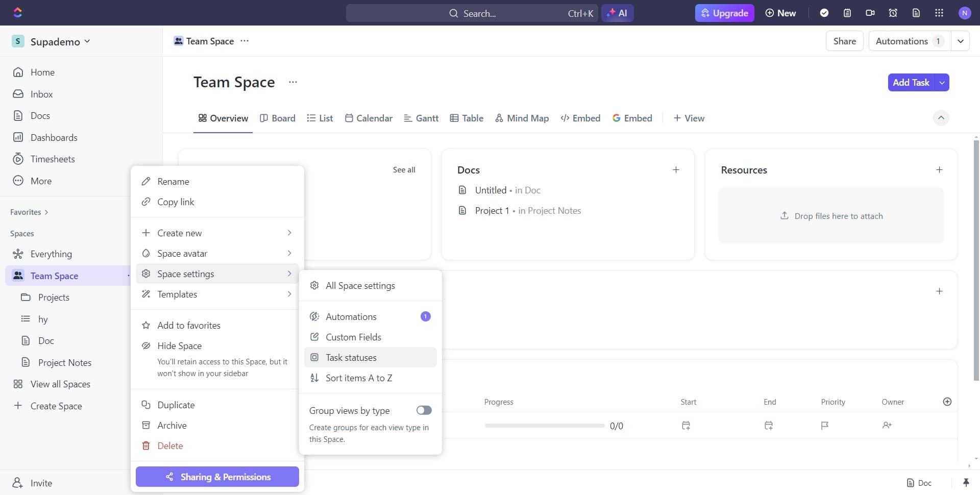Open the ClickUp AI assistant

click(618, 13)
